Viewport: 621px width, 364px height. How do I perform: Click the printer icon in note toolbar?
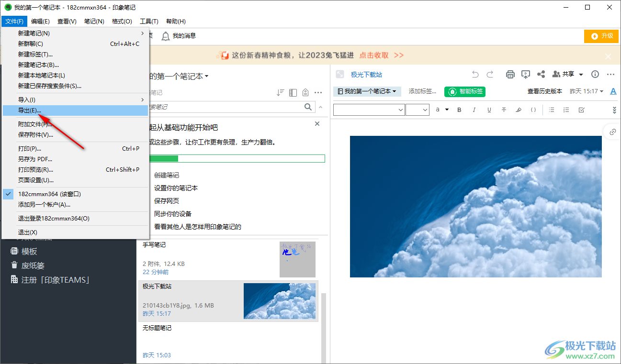click(510, 74)
